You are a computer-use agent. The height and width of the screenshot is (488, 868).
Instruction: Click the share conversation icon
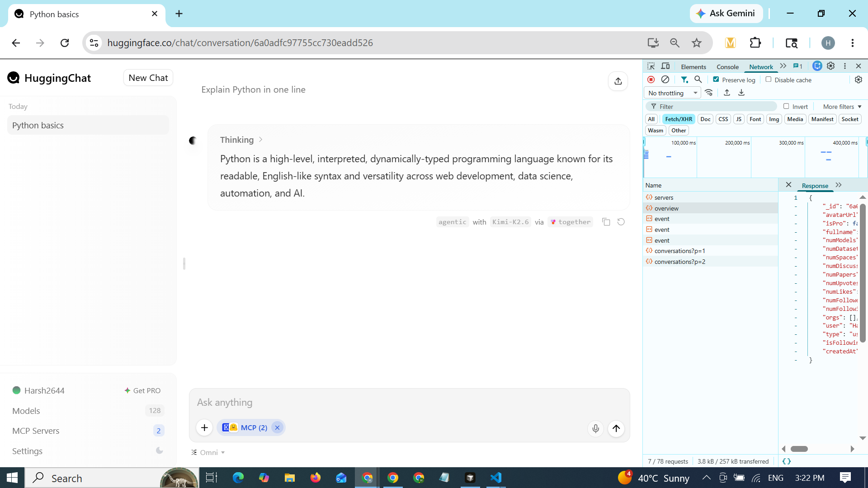(618, 81)
